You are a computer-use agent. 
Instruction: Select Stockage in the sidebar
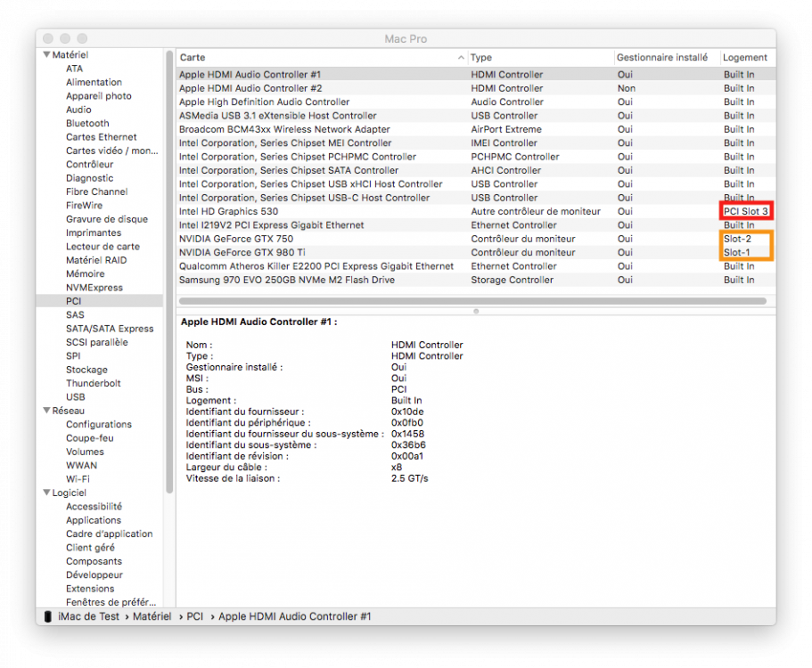86,370
